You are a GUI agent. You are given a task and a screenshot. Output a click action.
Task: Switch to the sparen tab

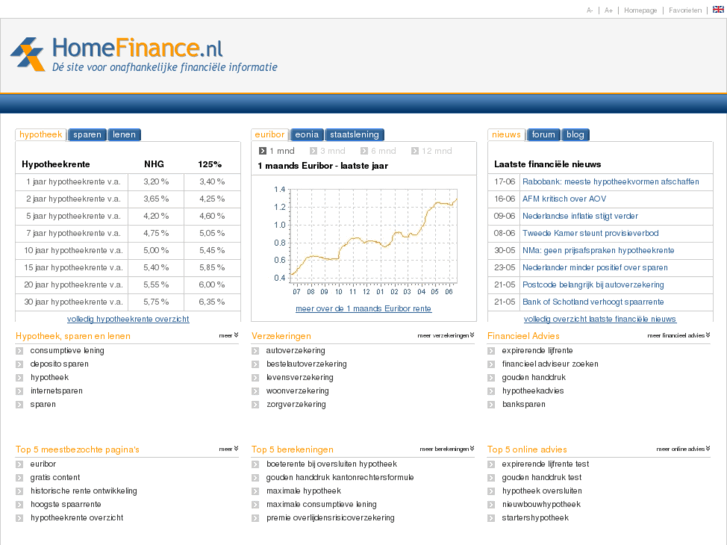coord(87,135)
